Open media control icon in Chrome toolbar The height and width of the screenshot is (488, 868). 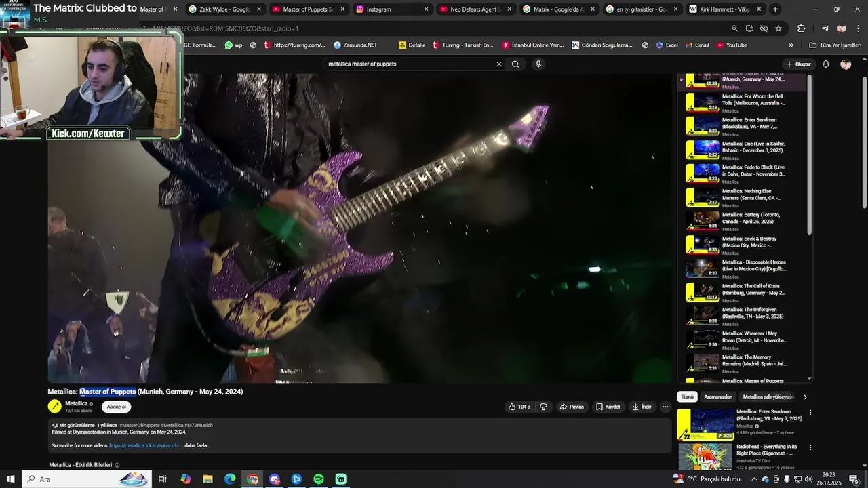825,28
